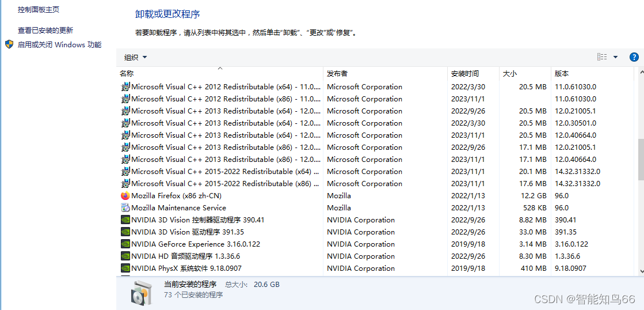Screen dimensions: 644x310
Task: Click the change view layout icon
Action: (601, 57)
